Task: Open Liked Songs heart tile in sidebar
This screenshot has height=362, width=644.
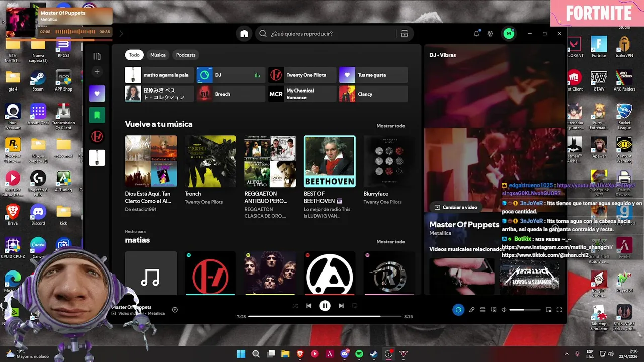Action: [97, 94]
